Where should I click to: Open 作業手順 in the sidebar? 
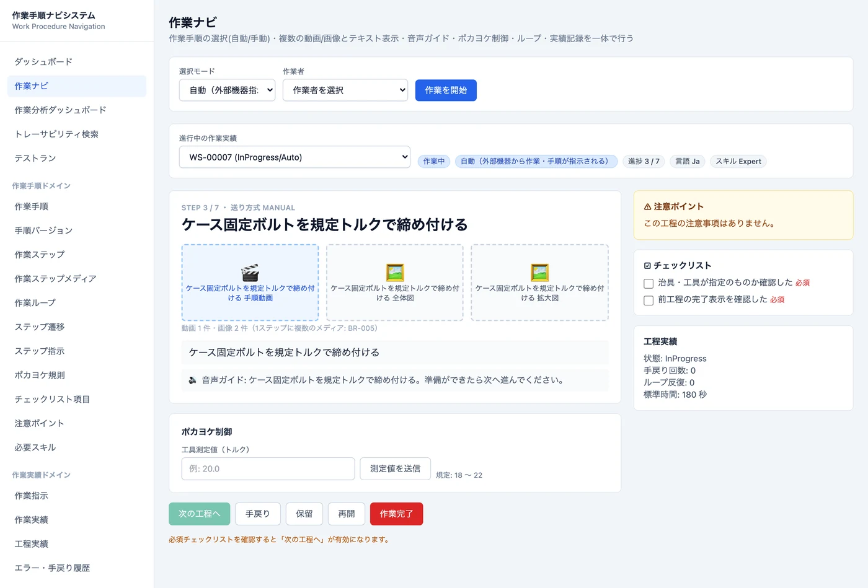(x=77, y=206)
